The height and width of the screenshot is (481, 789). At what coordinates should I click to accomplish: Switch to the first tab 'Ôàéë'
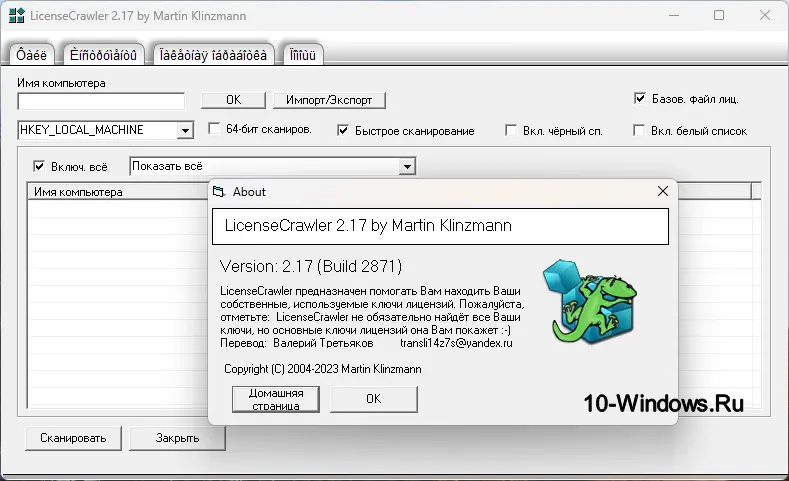tap(31, 54)
